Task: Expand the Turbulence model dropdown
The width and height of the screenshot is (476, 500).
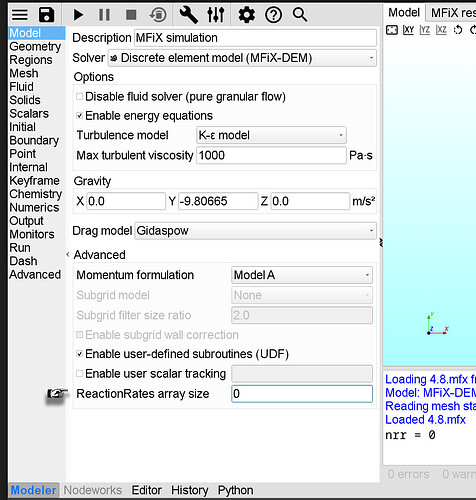Action: (x=271, y=135)
